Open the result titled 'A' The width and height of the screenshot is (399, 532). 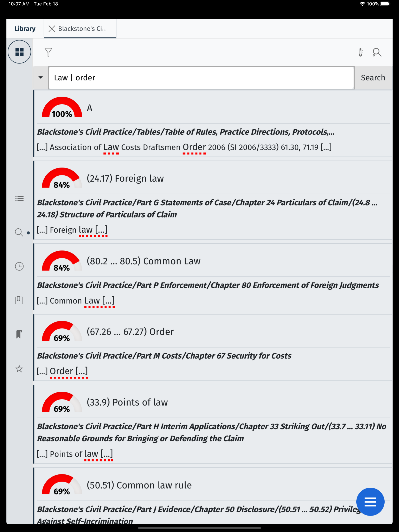click(90, 108)
